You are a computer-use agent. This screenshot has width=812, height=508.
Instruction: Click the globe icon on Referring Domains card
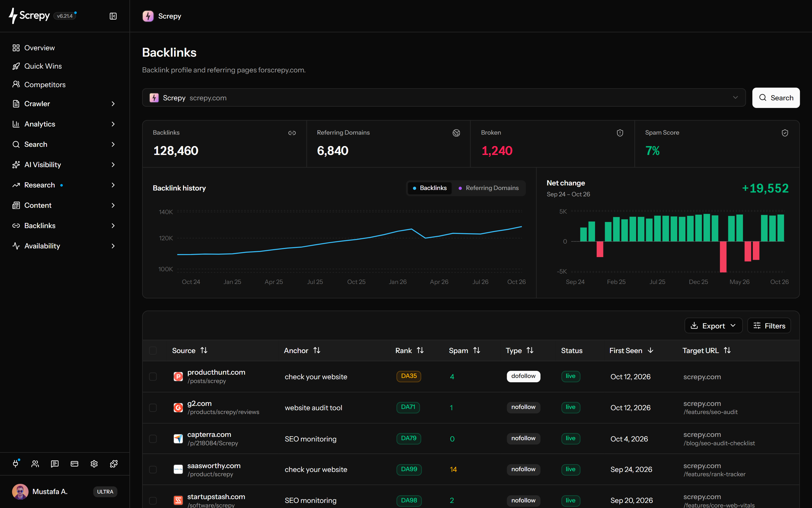(456, 133)
